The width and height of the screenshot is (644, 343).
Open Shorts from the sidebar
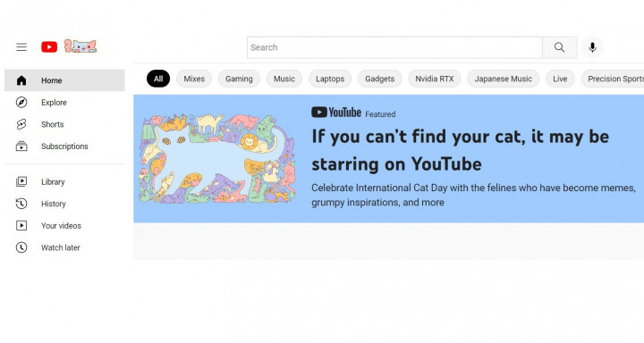pos(64,124)
